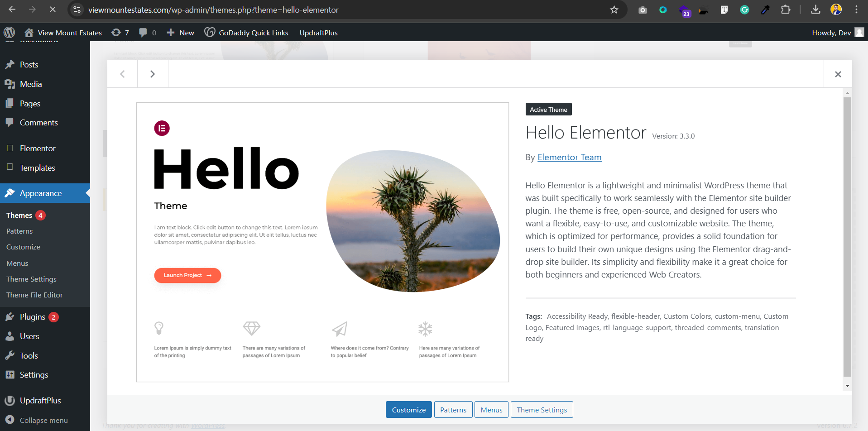Show previous theme with left chevron
This screenshot has width=868, height=431.
122,74
